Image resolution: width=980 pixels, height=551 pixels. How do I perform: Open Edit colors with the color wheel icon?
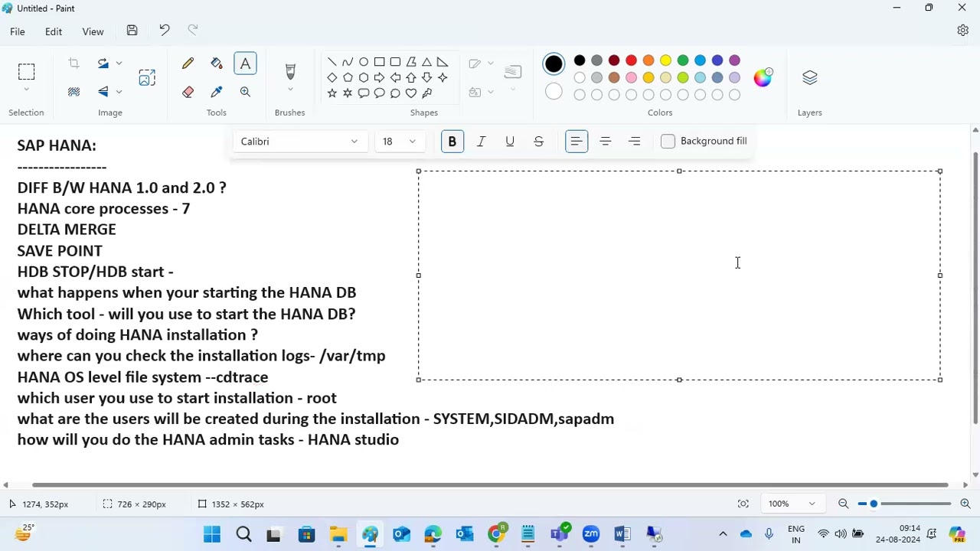coord(763,77)
